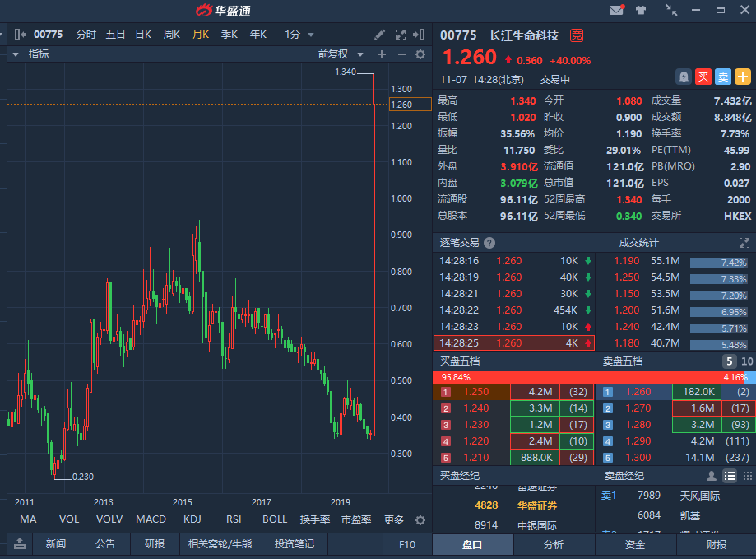The image size is (756, 559).
Task: Expand chart to fullscreen
Action: 400,35
